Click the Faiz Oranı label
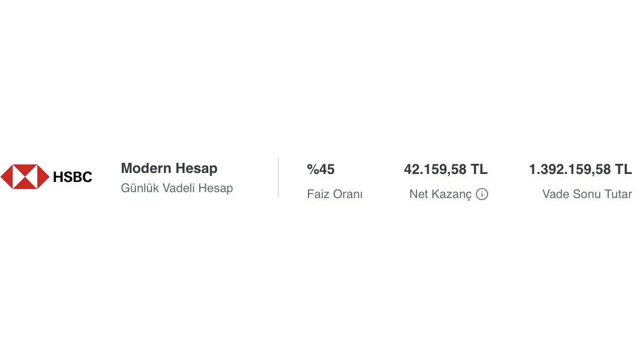Viewport: 644px width, 362px height. click(x=335, y=194)
